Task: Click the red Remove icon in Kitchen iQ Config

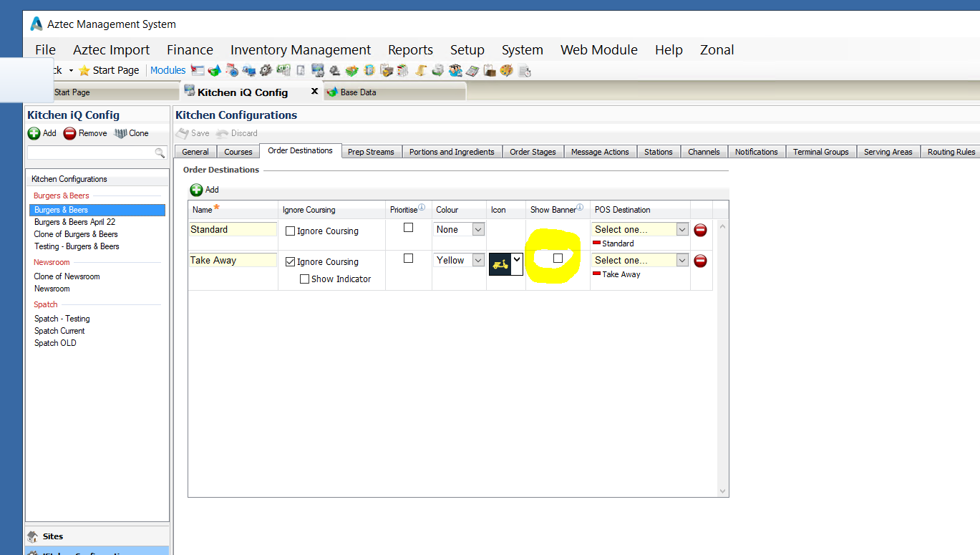Action: tap(69, 133)
